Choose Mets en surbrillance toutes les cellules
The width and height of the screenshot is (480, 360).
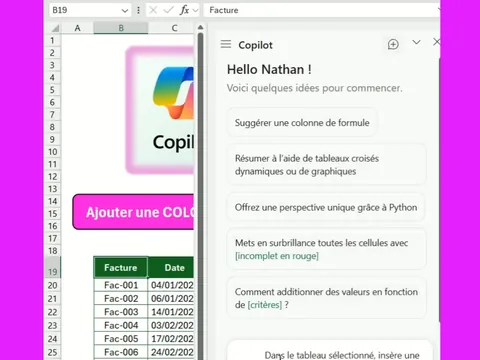point(327,249)
